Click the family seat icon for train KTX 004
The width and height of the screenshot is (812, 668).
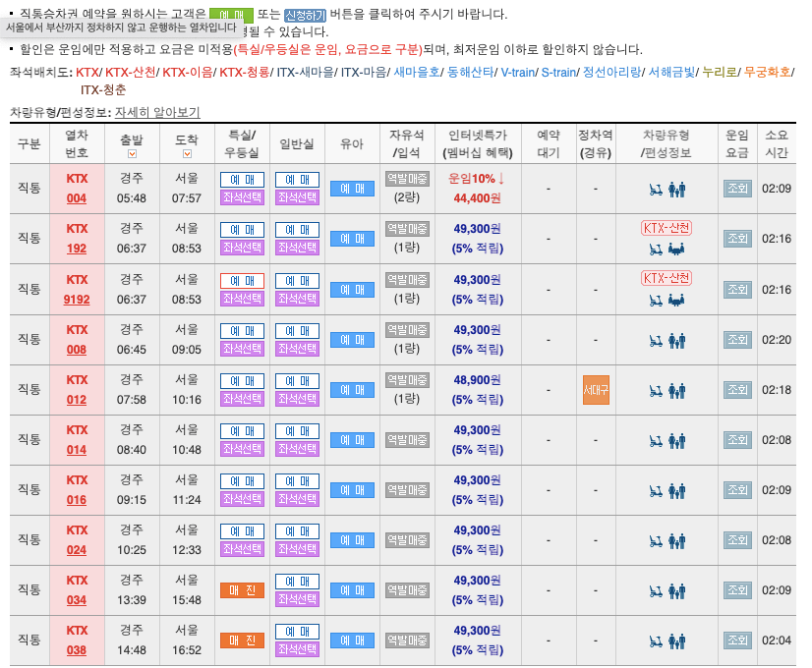(x=677, y=189)
